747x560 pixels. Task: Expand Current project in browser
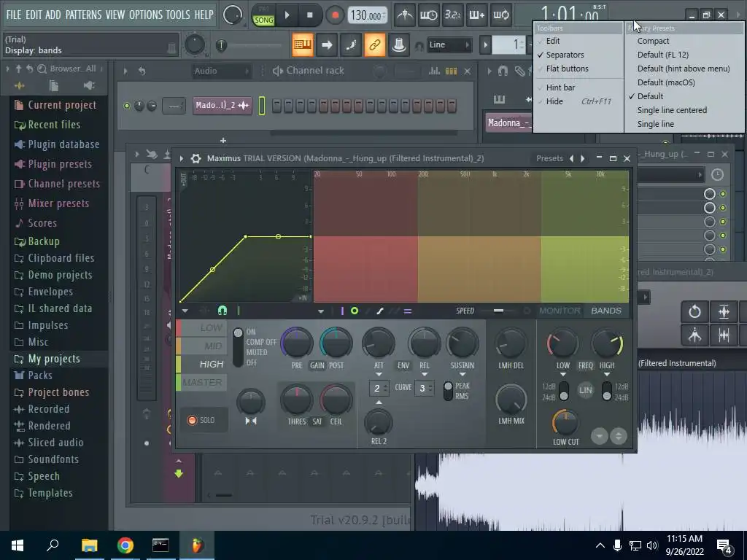coord(61,105)
